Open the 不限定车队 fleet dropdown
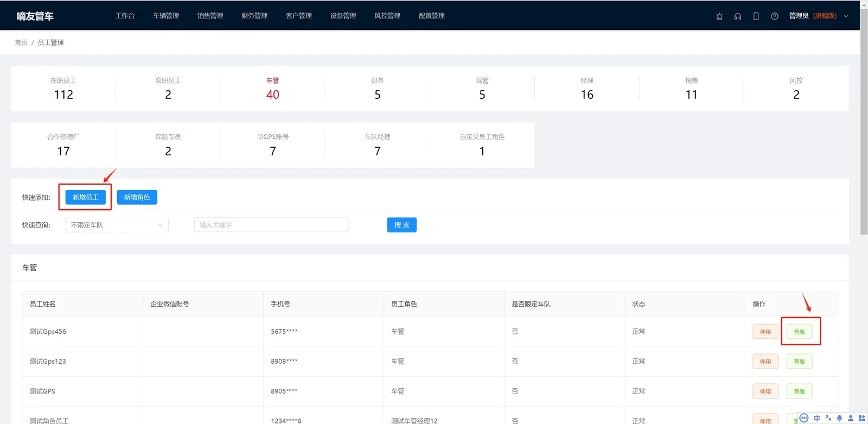Screen dimensions: 868x424 pos(117,225)
